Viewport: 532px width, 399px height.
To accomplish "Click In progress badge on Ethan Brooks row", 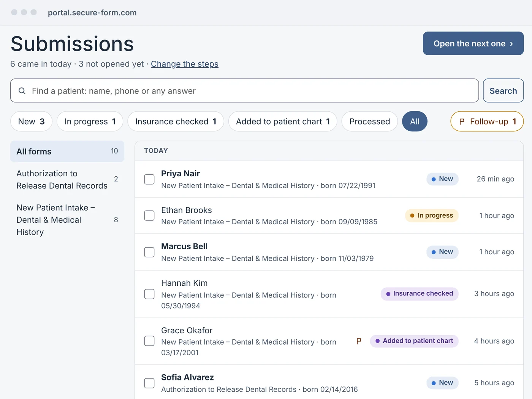I will pyautogui.click(x=432, y=215).
